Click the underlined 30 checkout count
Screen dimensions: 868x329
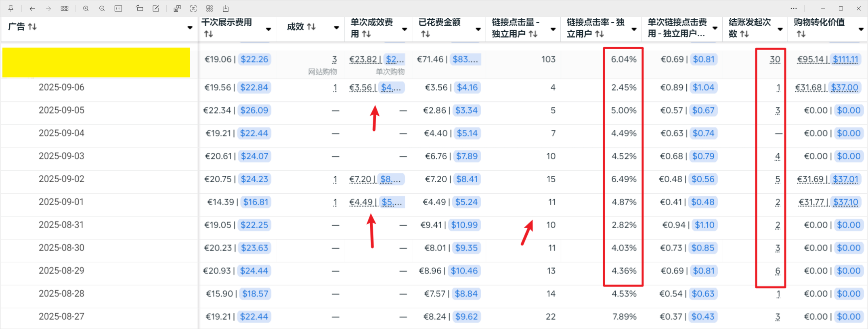click(x=775, y=60)
